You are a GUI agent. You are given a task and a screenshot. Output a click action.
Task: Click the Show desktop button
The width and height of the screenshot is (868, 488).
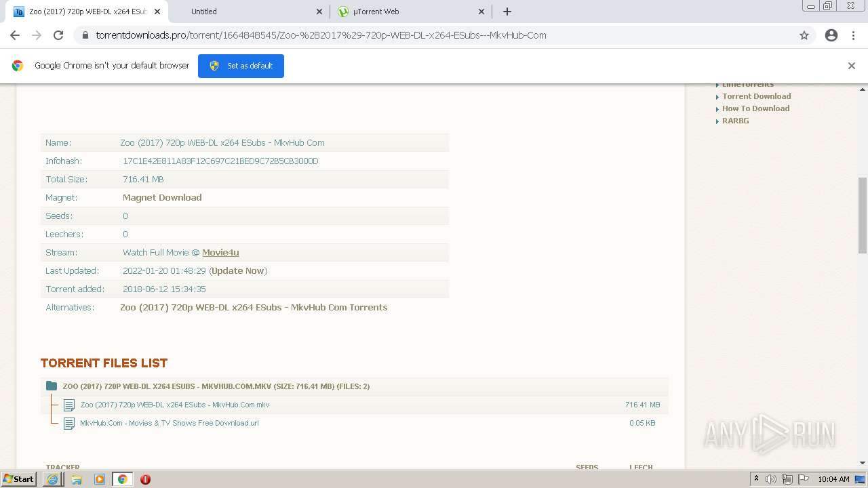861,479
